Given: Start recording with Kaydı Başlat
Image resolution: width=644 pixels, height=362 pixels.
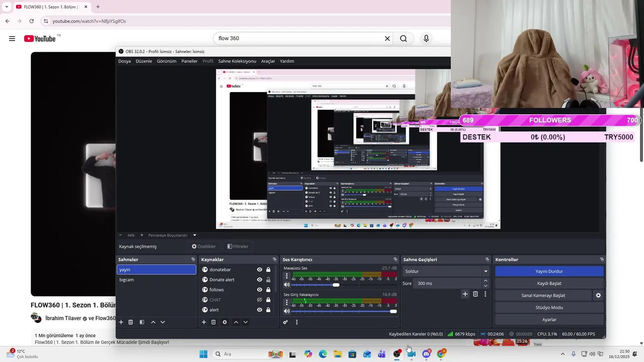Looking at the screenshot, I should [x=549, y=284].
